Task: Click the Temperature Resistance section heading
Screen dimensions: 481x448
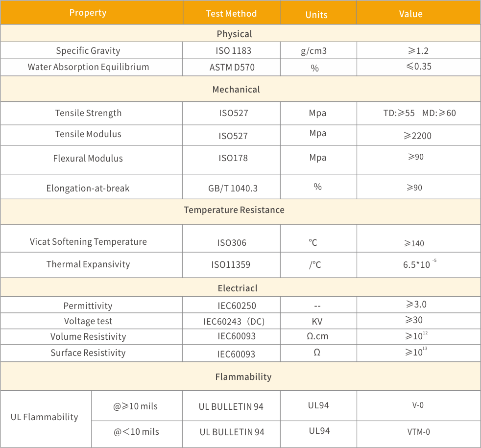Action: [234, 210]
